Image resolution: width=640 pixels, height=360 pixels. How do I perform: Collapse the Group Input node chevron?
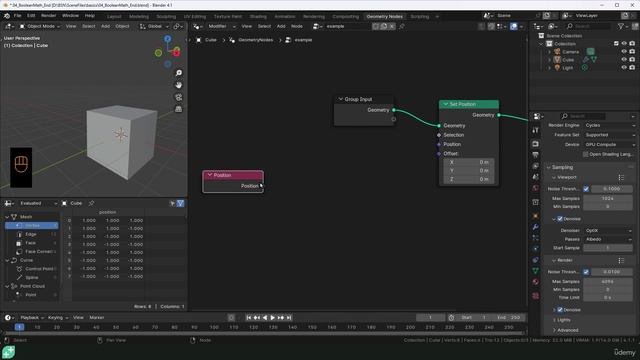coord(340,99)
